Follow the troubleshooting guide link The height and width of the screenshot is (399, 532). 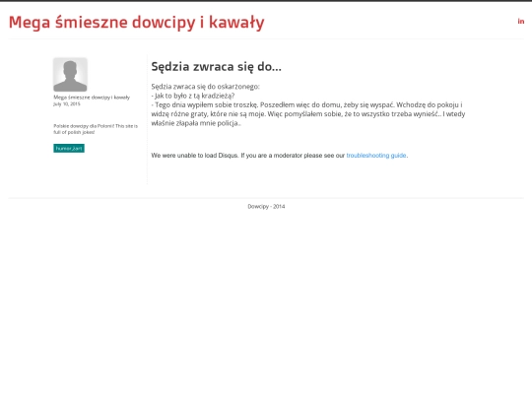[376, 156]
